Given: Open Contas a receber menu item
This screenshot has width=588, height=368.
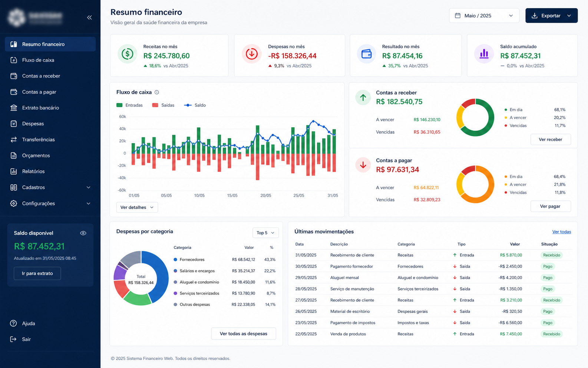Looking at the screenshot, I should coord(50,76).
